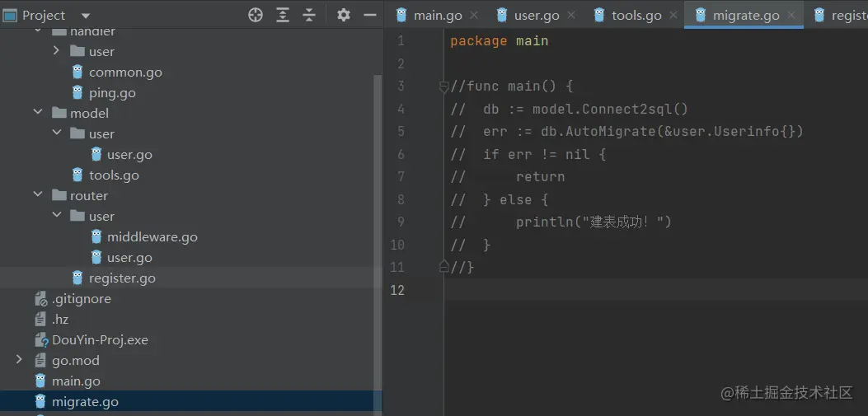The width and height of the screenshot is (868, 416).
Task: Select migrate.go in the project tree
Action: tap(85, 402)
